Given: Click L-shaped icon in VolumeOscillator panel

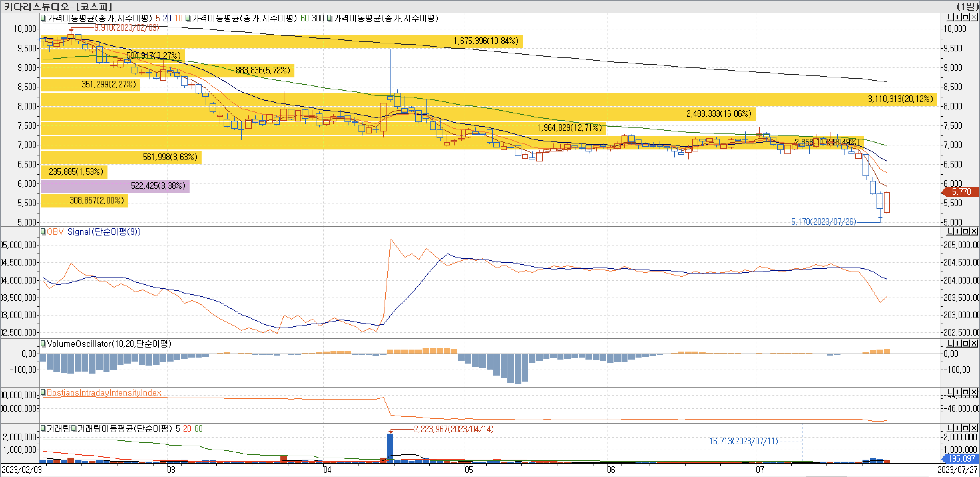Looking at the screenshot, I should click(950, 343).
